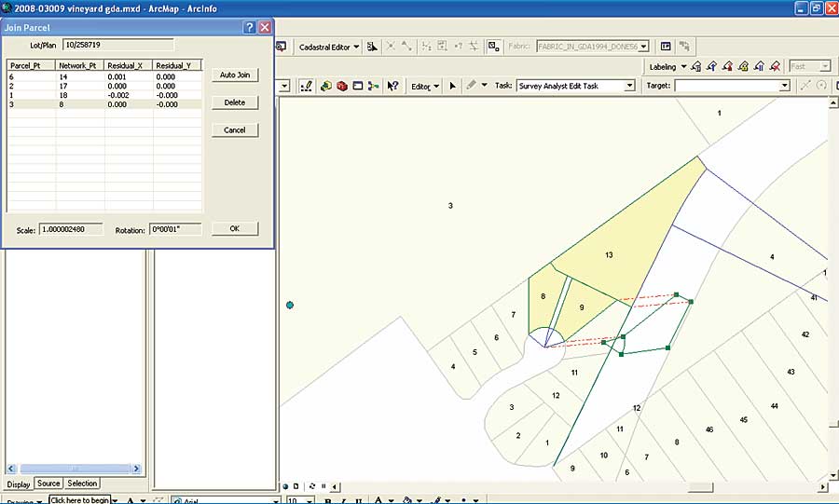Open the Labeling dropdown menu
Screen dimensions: 839x504
[667, 67]
